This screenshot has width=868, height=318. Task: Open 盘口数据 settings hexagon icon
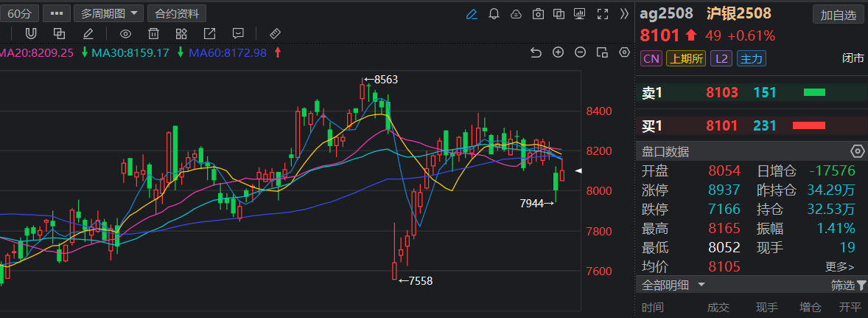click(x=857, y=151)
